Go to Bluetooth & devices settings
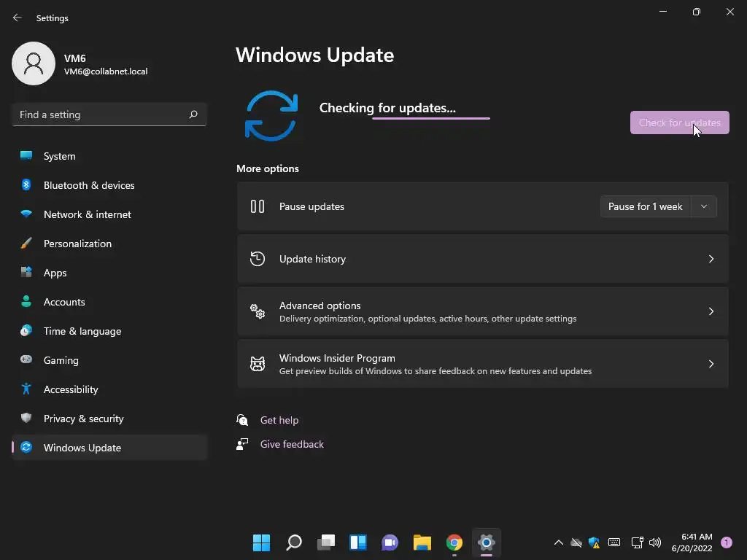 click(x=109, y=184)
